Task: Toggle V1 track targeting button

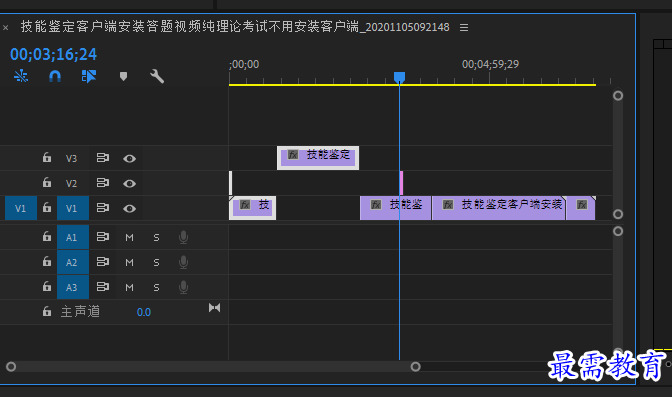Action: (x=73, y=208)
